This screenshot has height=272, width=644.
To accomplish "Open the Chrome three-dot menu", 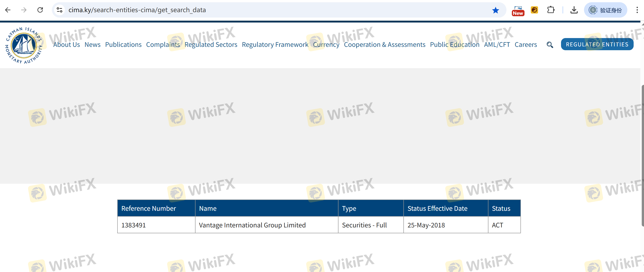I will point(637,10).
